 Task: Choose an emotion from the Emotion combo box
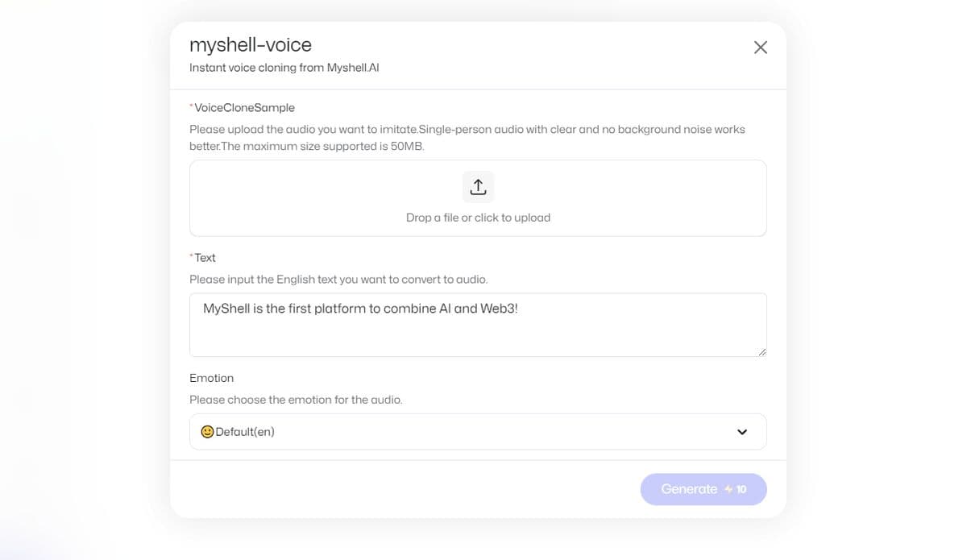click(x=478, y=431)
